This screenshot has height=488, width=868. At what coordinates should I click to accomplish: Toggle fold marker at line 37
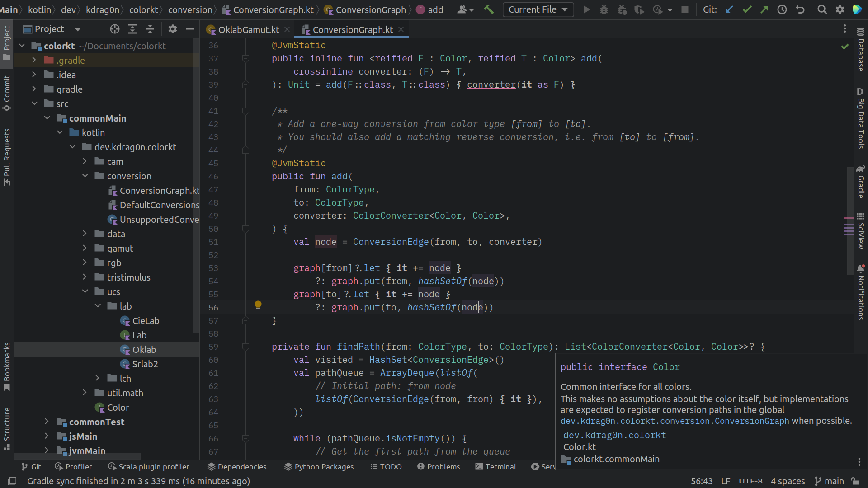point(245,58)
